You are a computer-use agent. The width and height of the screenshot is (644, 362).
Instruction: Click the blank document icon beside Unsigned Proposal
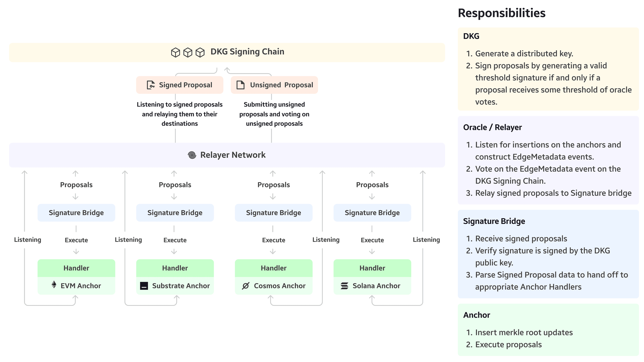tap(240, 85)
